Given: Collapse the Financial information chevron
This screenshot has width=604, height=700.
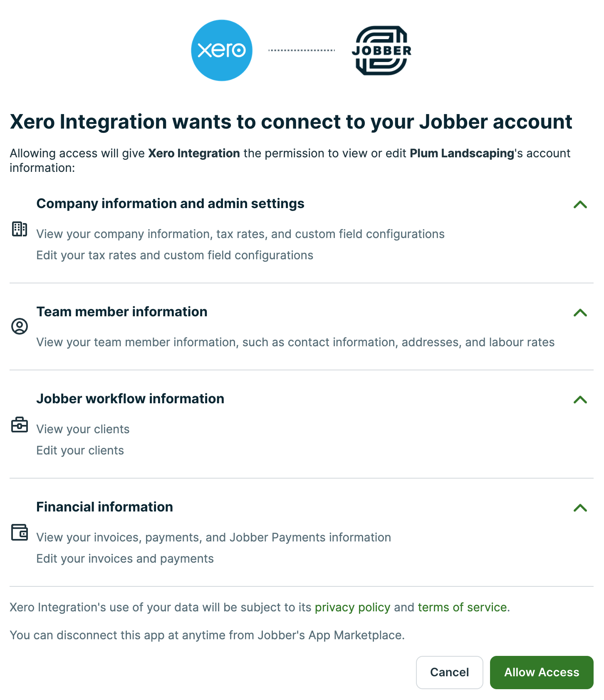Looking at the screenshot, I should [580, 508].
